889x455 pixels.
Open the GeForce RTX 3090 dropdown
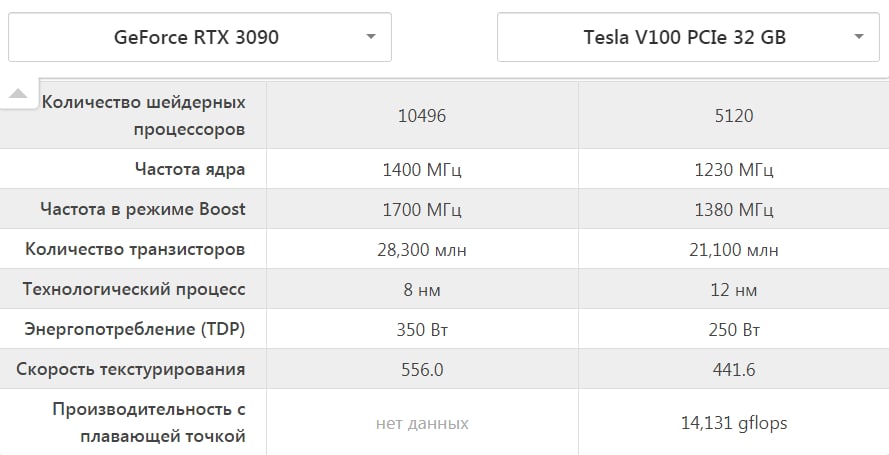coord(200,37)
